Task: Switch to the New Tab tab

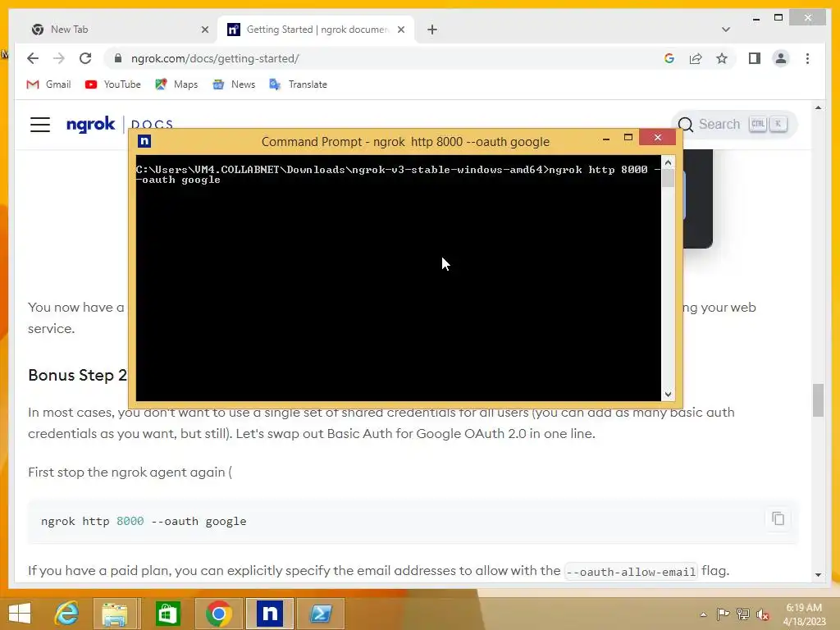Action: click(118, 30)
